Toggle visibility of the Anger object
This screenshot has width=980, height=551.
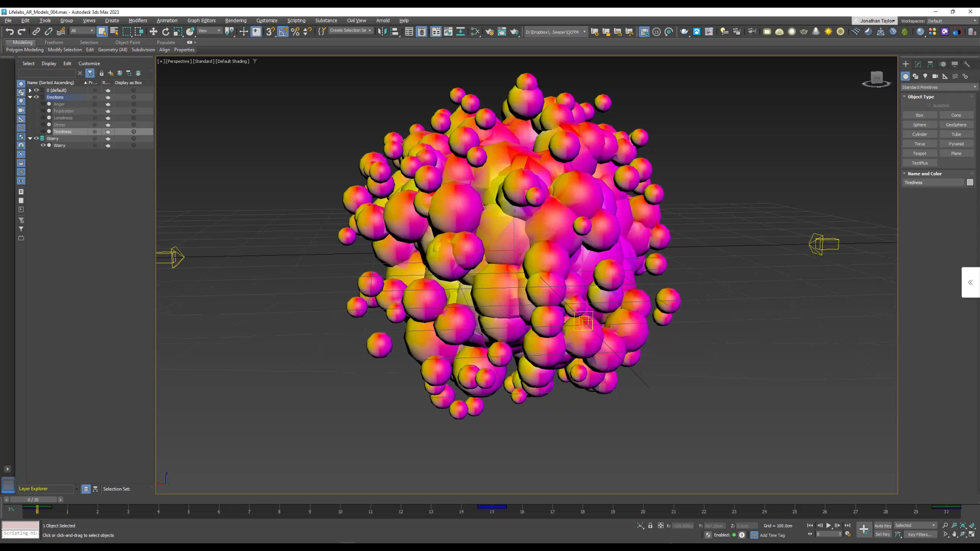click(43, 104)
